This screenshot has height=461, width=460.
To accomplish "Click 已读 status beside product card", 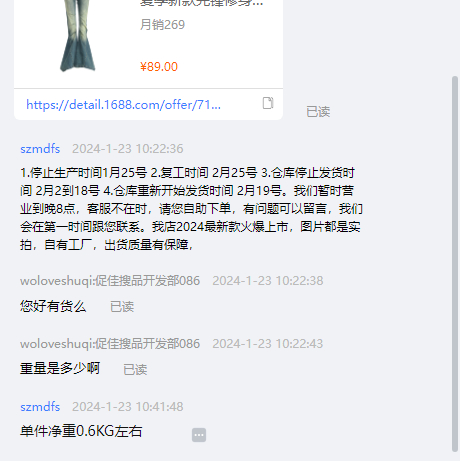I will click(318, 112).
